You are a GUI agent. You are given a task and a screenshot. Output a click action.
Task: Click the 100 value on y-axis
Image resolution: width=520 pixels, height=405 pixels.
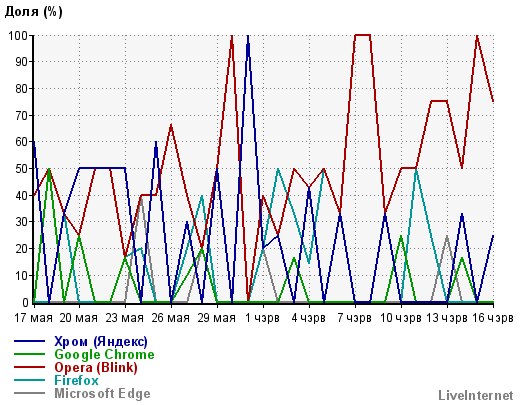pos(19,35)
